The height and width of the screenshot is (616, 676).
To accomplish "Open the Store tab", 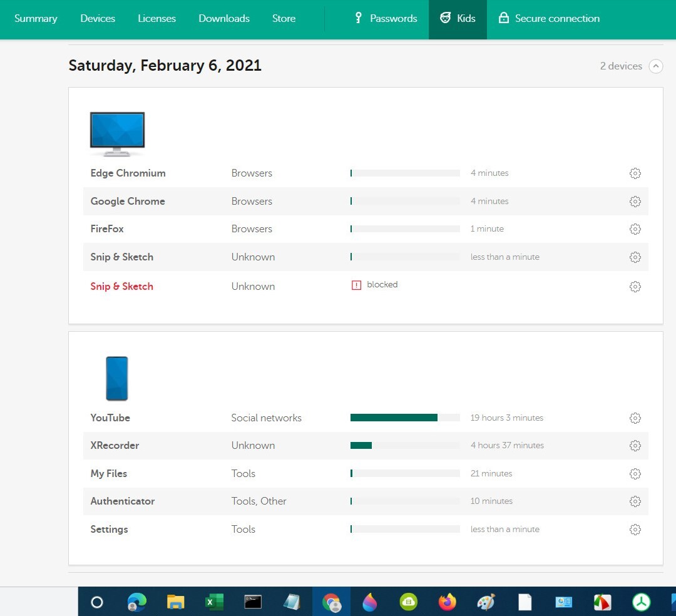I will [x=284, y=19].
